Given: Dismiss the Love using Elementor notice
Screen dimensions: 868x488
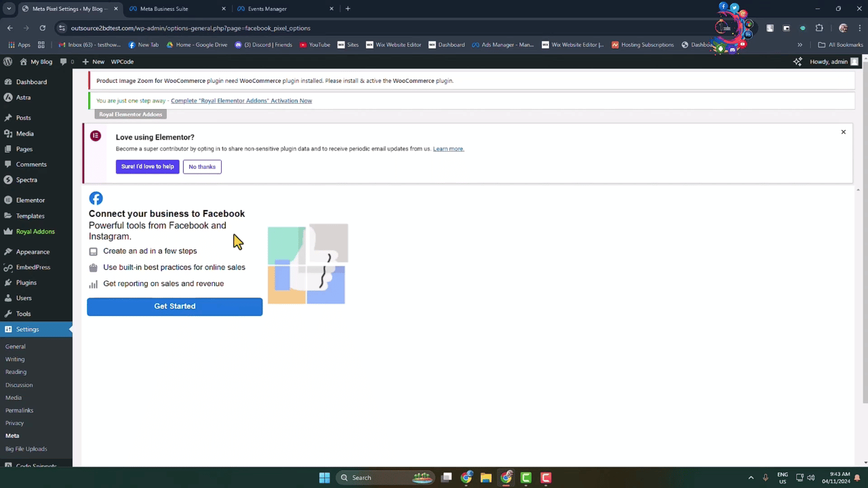Looking at the screenshot, I should 843,132.
